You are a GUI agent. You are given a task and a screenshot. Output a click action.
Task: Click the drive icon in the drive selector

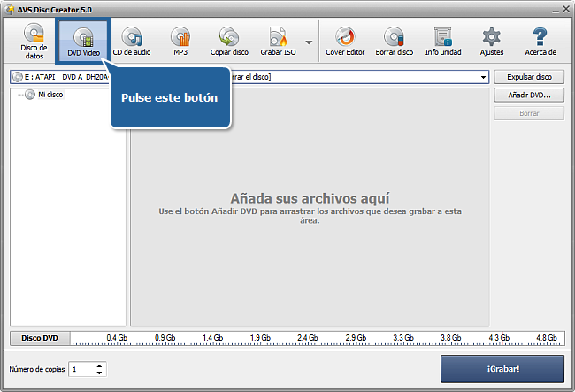point(17,77)
